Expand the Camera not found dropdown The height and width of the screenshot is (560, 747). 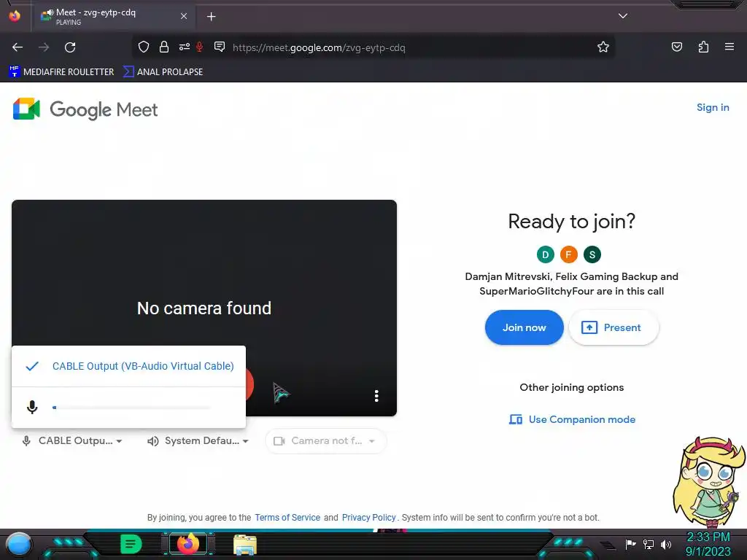[326, 441]
